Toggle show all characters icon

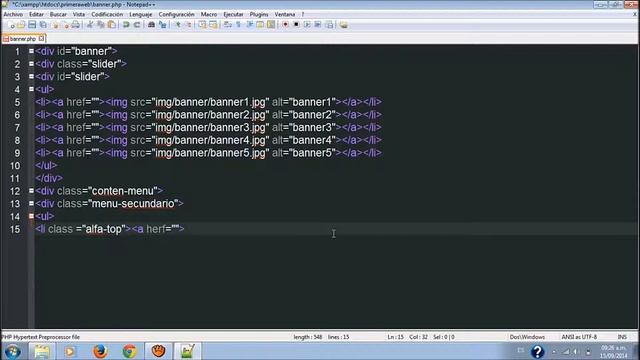(238, 25)
